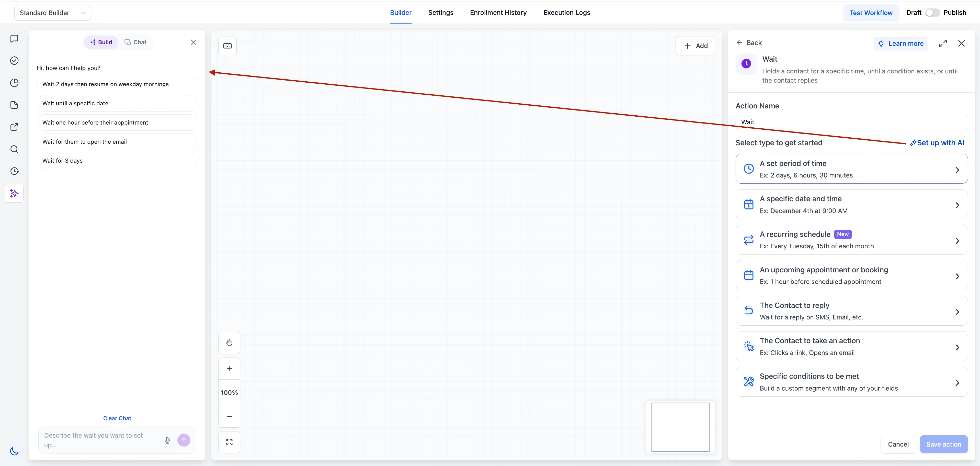Click the Save action button
Screen dimensions: 980x466
943,444
